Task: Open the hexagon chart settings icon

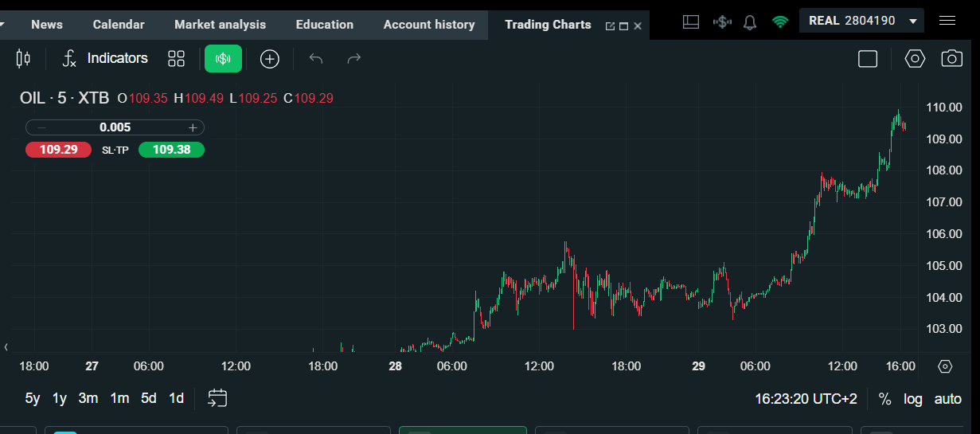Action: point(915,58)
